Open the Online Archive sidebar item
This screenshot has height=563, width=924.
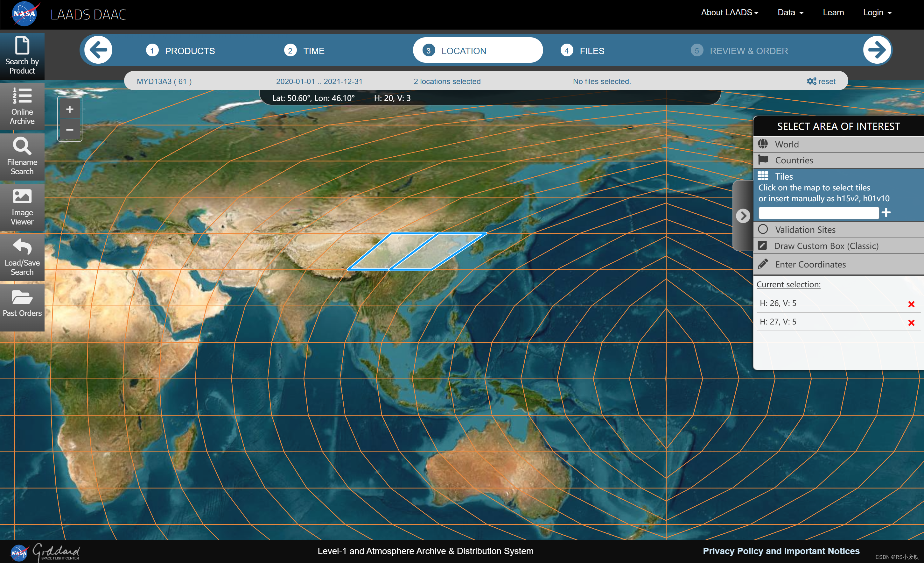[22, 107]
